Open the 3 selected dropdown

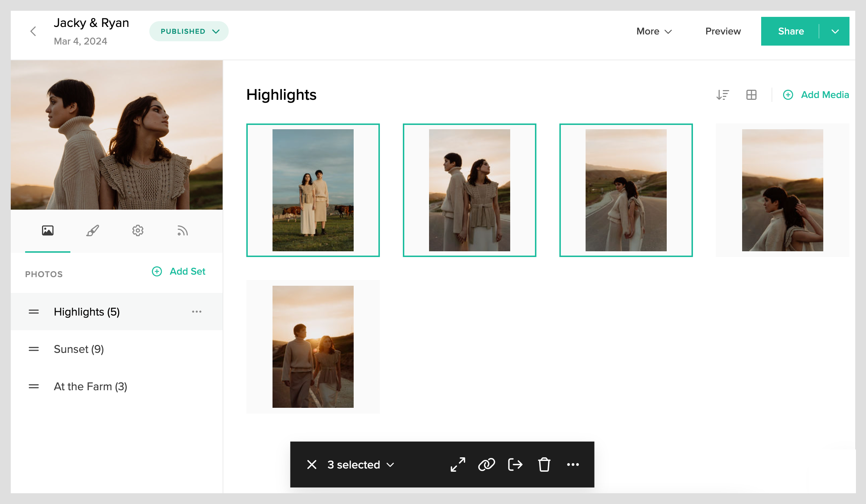coord(360,465)
